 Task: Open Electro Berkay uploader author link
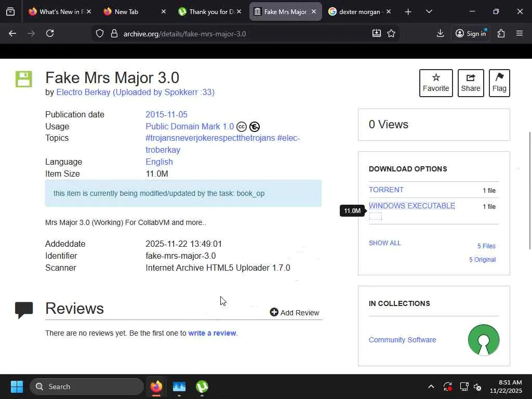136,92
